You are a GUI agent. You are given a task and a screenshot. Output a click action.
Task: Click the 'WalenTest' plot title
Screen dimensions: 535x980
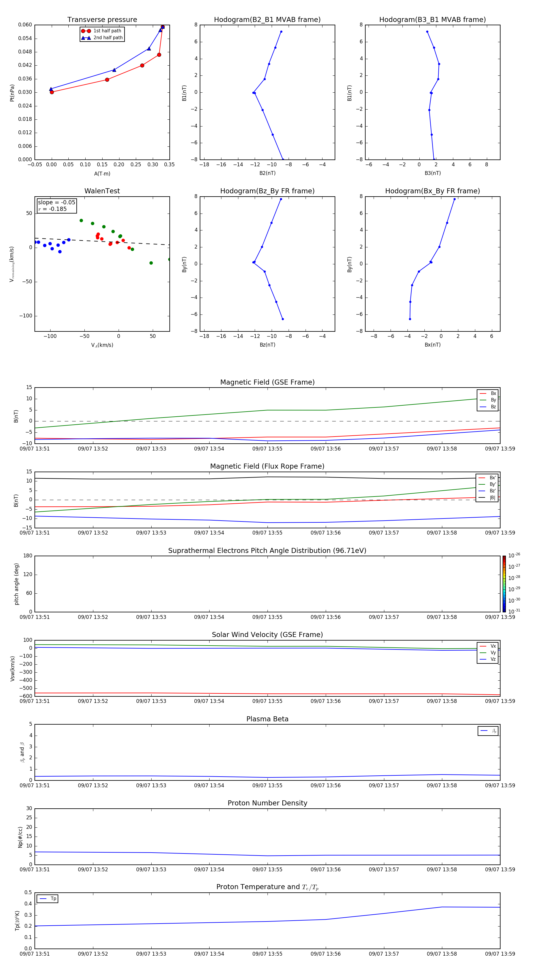[102, 191]
